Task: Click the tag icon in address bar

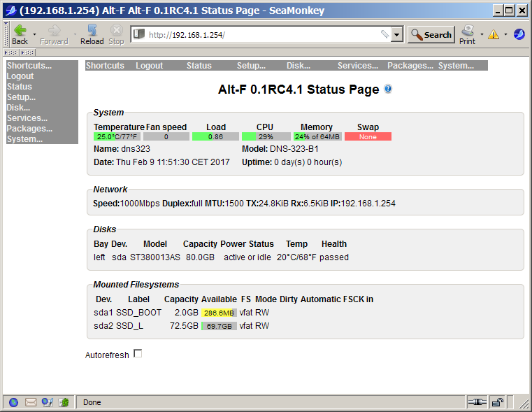Action: coord(384,34)
